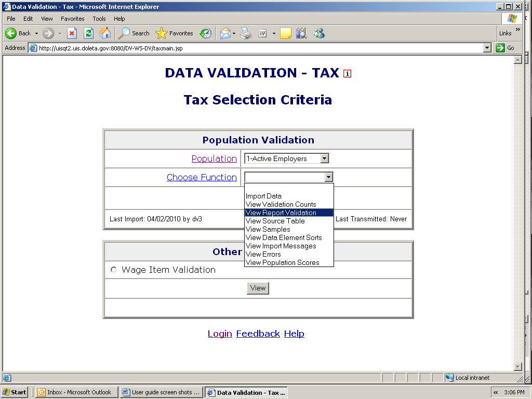This screenshot has width=532, height=399.
Task: Open the Favorites star toolbar button
Action: [x=174, y=33]
